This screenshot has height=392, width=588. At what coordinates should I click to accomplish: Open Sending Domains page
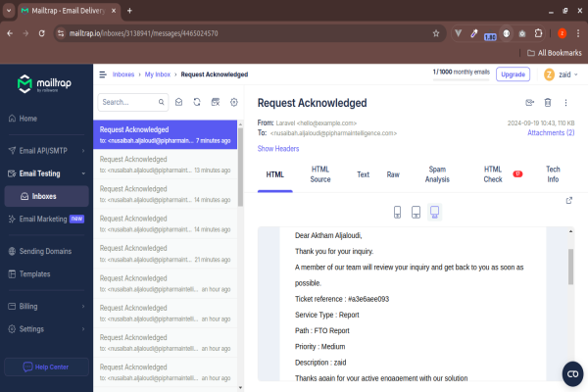pos(46,251)
